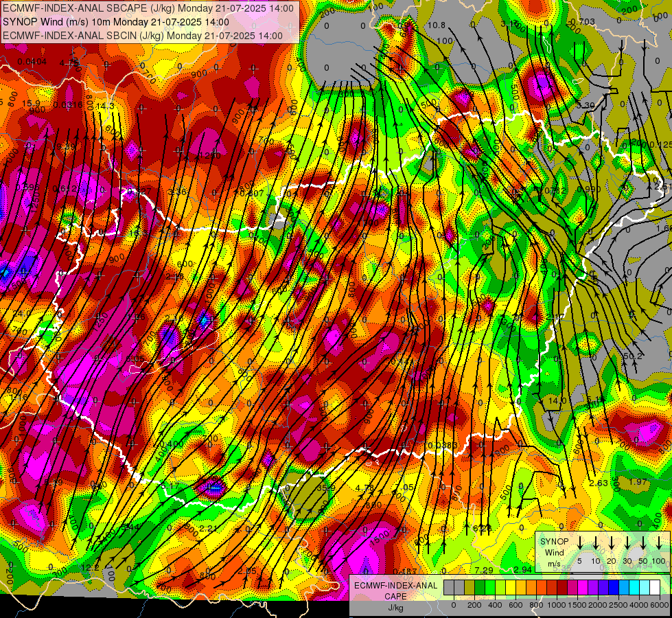Click the 1500 tick label under CAPE colorbar
Screen dimensions: 672x618
[x=577, y=605]
